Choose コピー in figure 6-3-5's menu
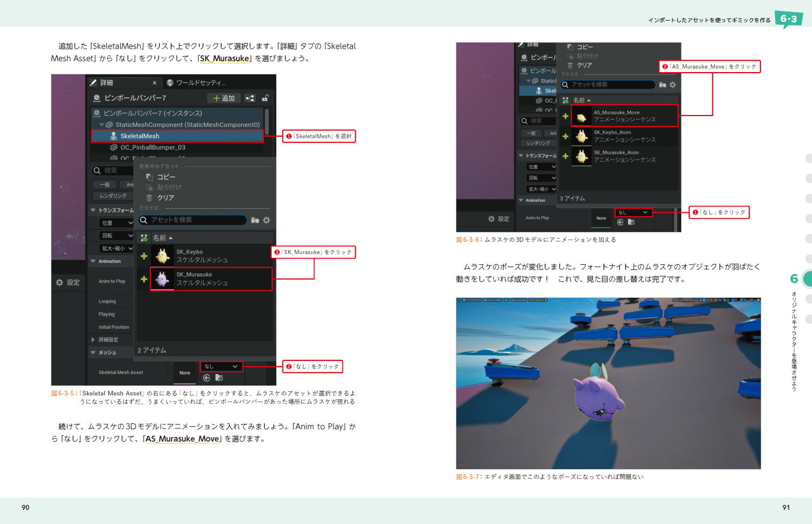 (161, 177)
